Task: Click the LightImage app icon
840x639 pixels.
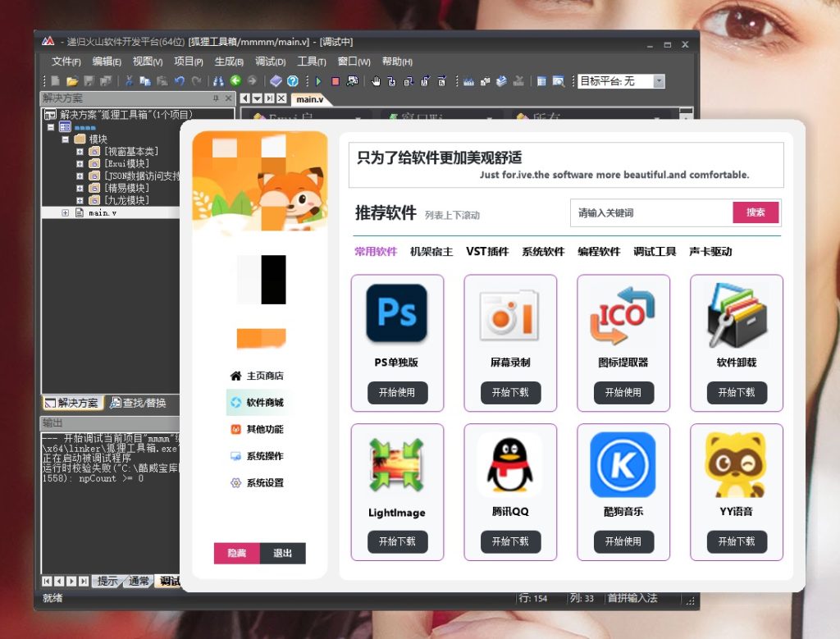Action: (396, 465)
